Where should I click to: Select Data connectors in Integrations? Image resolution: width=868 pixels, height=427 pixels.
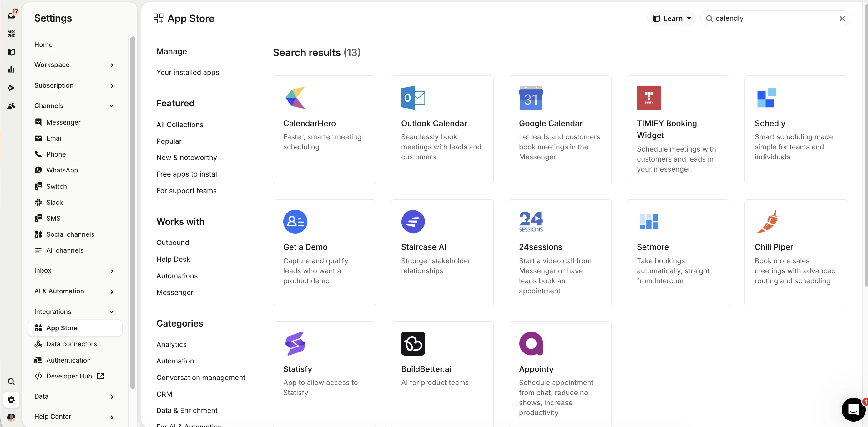click(x=71, y=344)
